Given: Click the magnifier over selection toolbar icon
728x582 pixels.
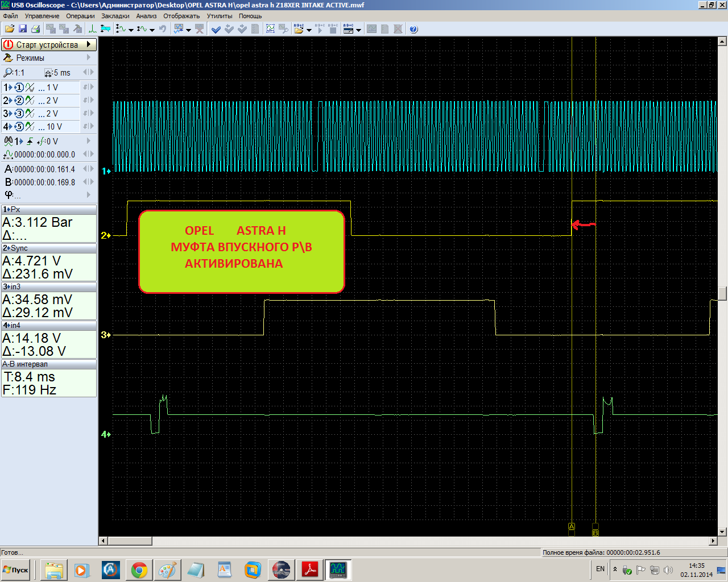Looking at the screenshot, I should click(x=283, y=29).
